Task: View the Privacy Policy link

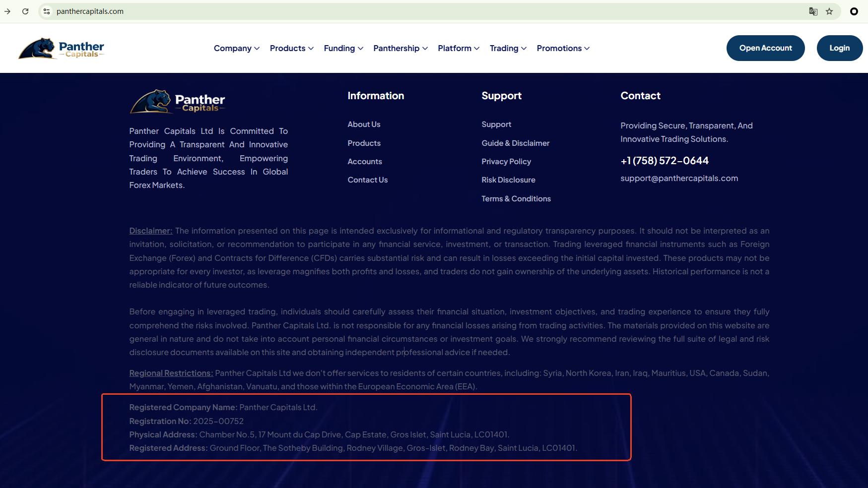Action: 506,162
